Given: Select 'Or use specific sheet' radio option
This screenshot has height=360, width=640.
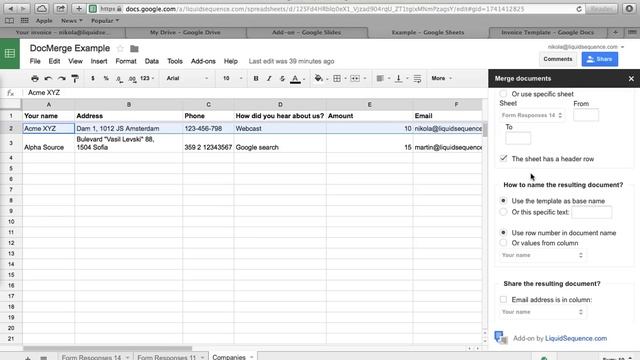Looking at the screenshot, I should [x=503, y=94].
